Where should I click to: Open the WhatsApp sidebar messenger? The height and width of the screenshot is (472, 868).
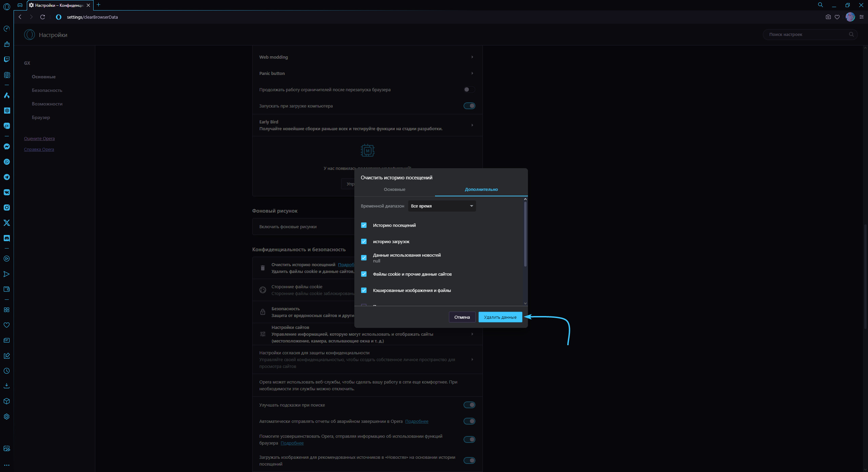click(7, 162)
